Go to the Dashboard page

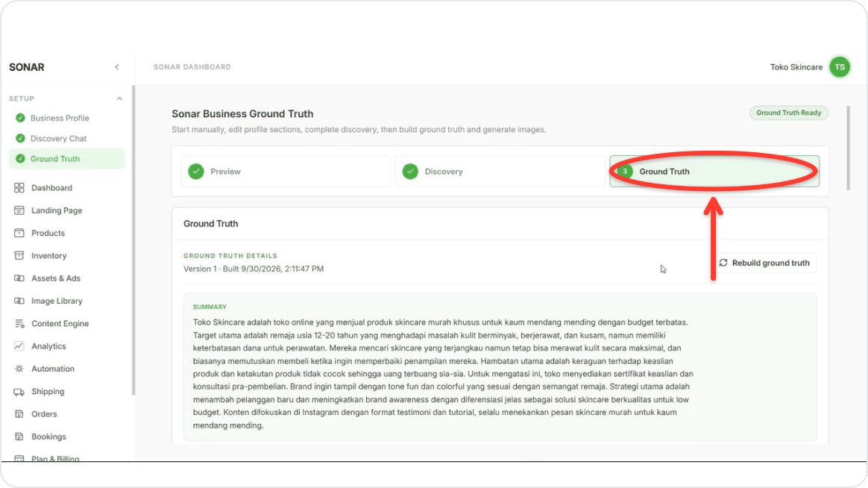(51, 188)
